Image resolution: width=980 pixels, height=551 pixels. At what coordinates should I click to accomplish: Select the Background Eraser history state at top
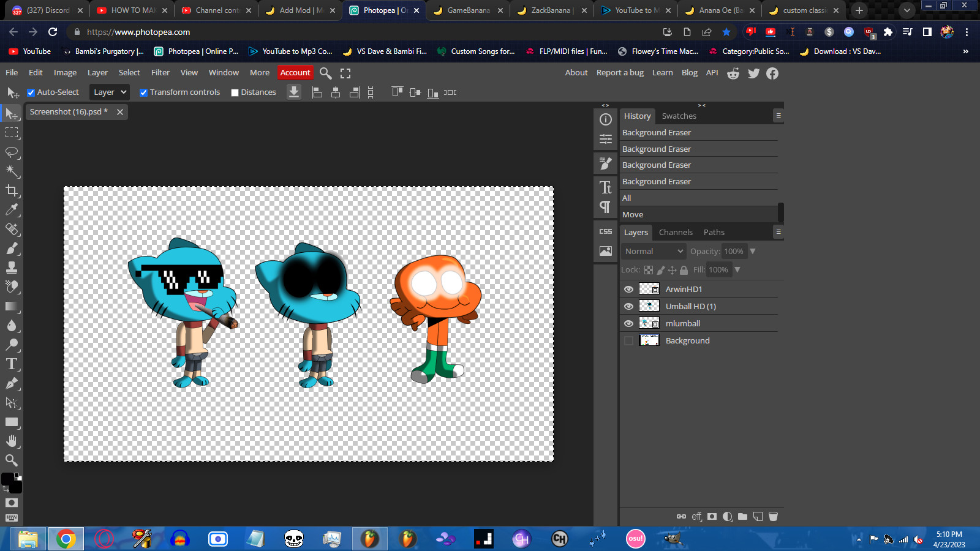click(698, 133)
